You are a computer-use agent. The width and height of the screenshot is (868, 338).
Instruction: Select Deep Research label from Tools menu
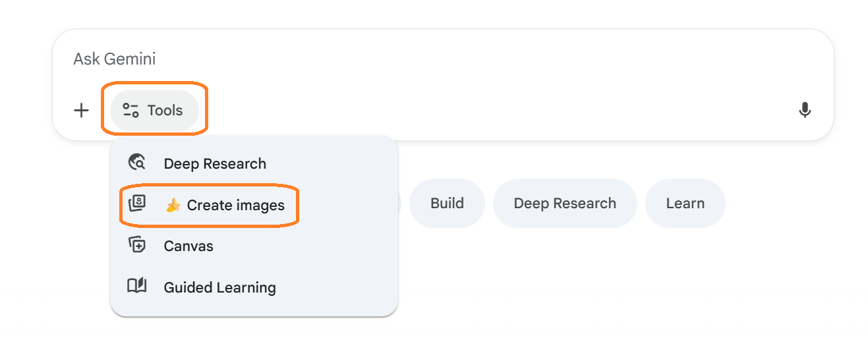[x=215, y=163]
